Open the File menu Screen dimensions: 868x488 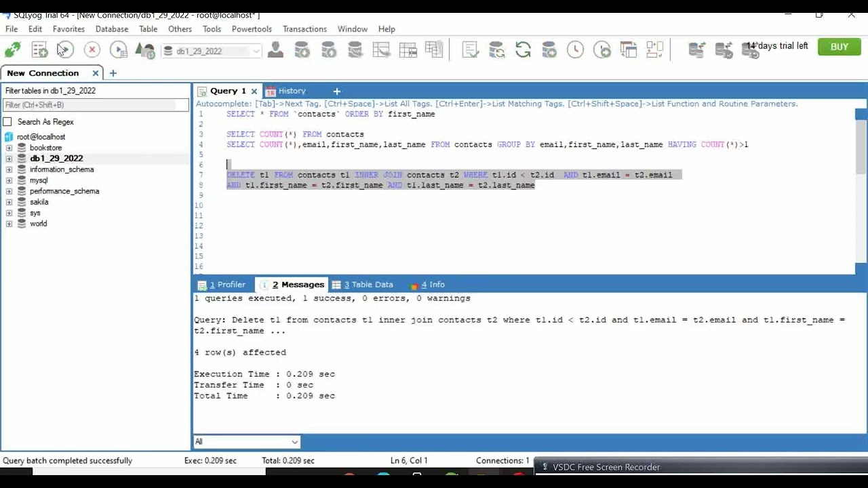point(12,29)
